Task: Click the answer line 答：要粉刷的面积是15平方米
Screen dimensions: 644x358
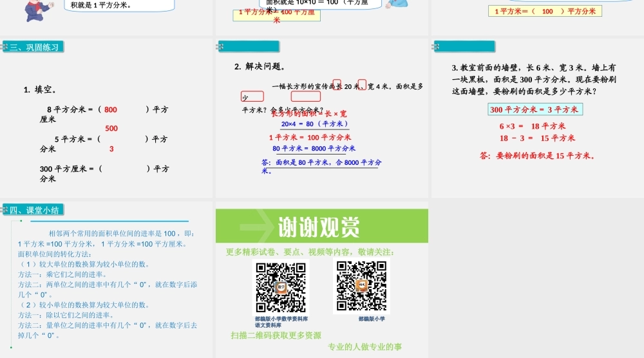Action: point(537,156)
